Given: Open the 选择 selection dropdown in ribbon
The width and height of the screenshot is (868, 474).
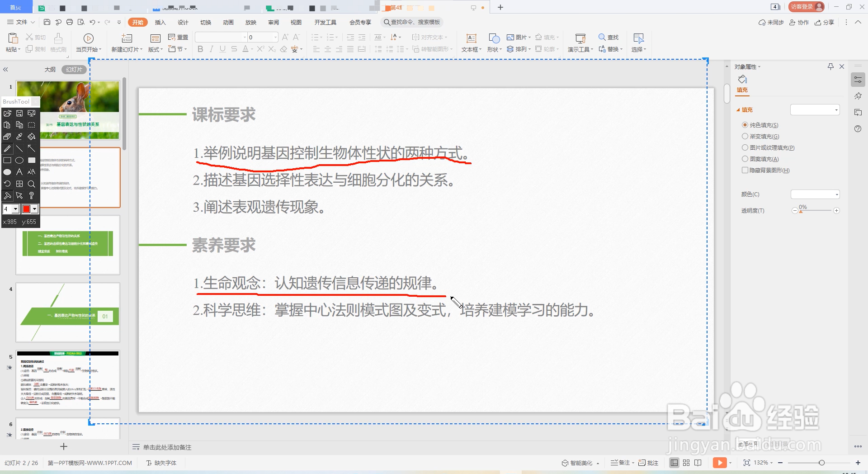Looking at the screenshot, I should 639,49.
